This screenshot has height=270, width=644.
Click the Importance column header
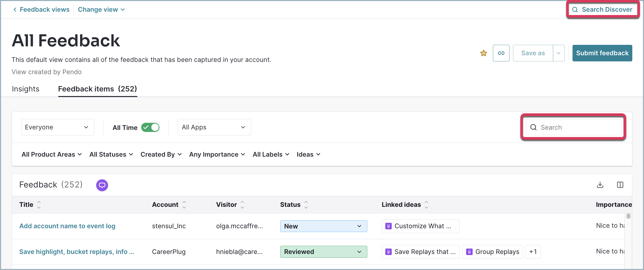[x=614, y=205]
